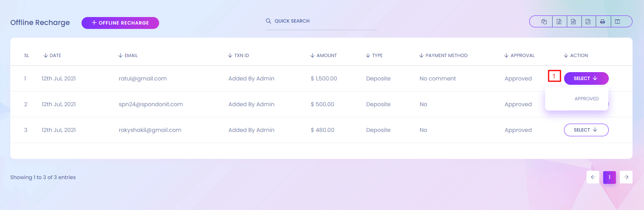This screenshot has height=210, width=644.
Task: Click page 1 pagination button
Action: pyautogui.click(x=610, y=177)
